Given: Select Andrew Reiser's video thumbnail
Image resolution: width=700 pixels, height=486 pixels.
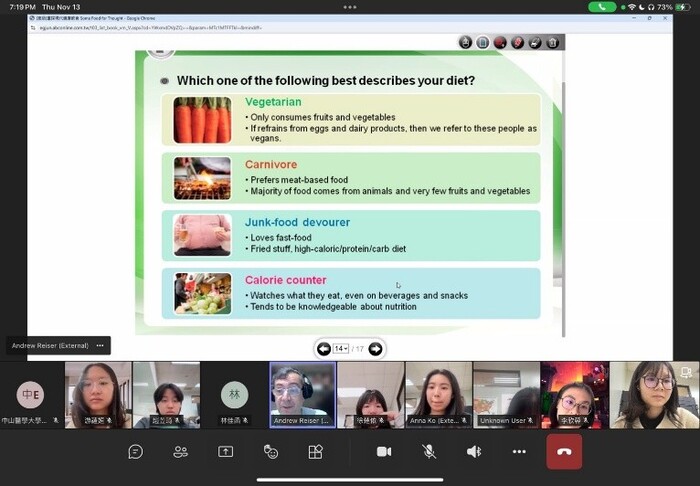Looking at the screenshot, I should click(301, 394).
